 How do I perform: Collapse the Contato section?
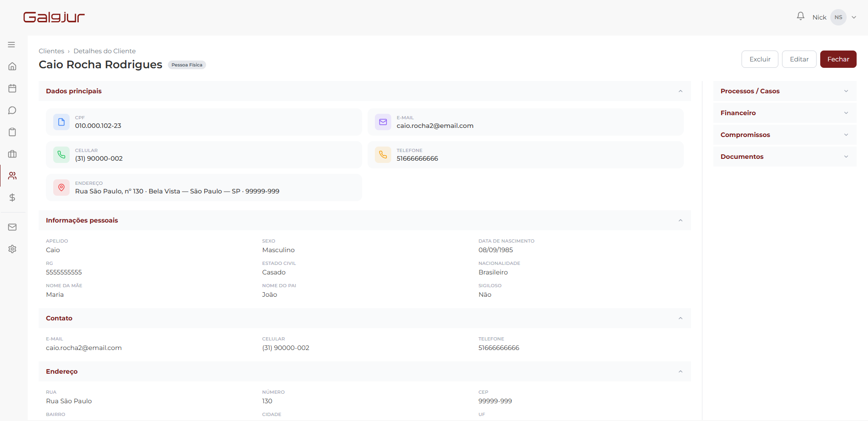point(681,318)
